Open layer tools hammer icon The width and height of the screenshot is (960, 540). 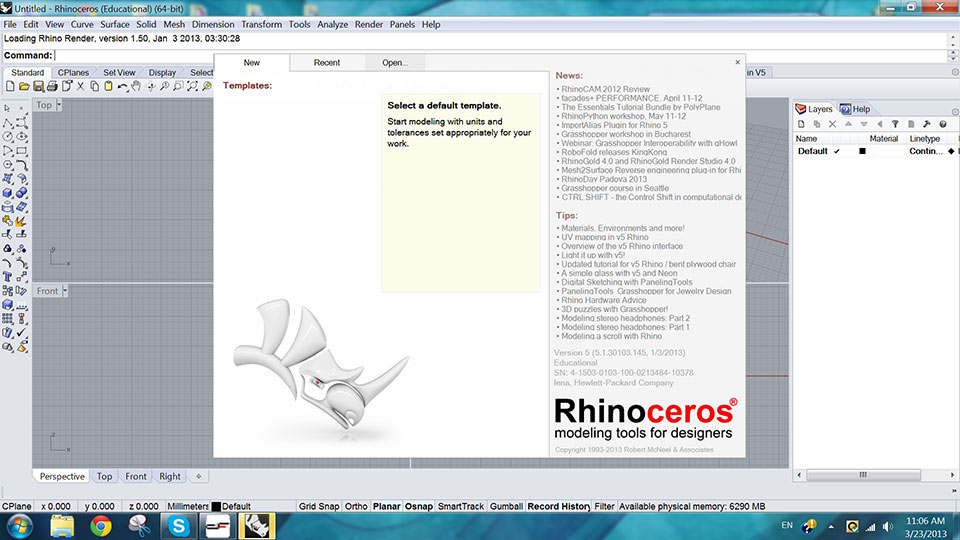coord(926,124)
